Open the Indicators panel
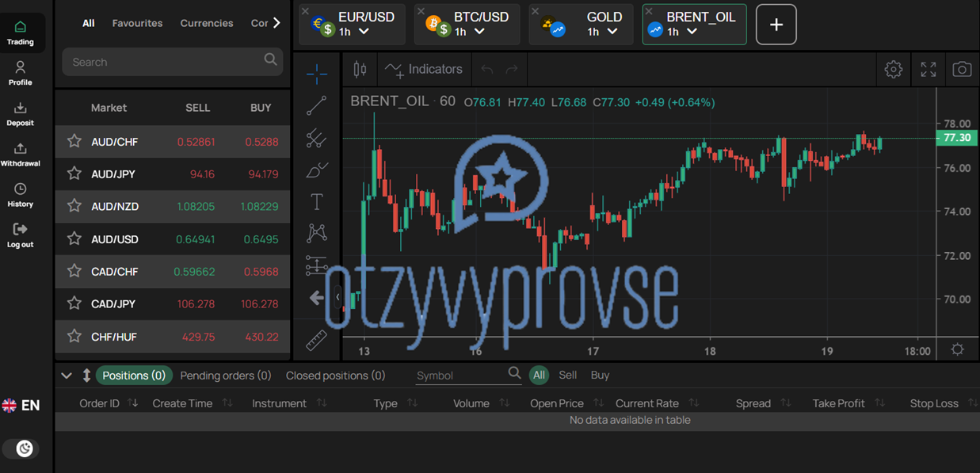This screenshot has width=980, height=473. (x=424, y=70)
